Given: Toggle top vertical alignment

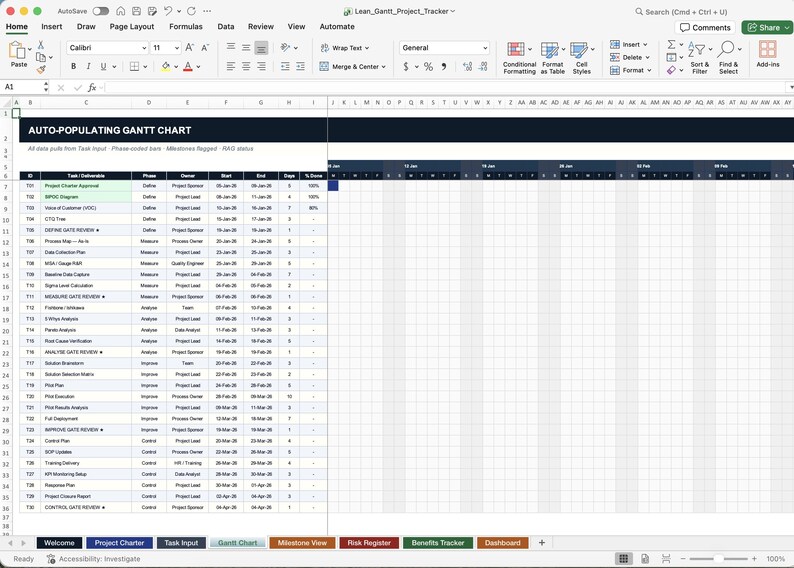Looking at the screenshot, I should (x=231, y=47).
